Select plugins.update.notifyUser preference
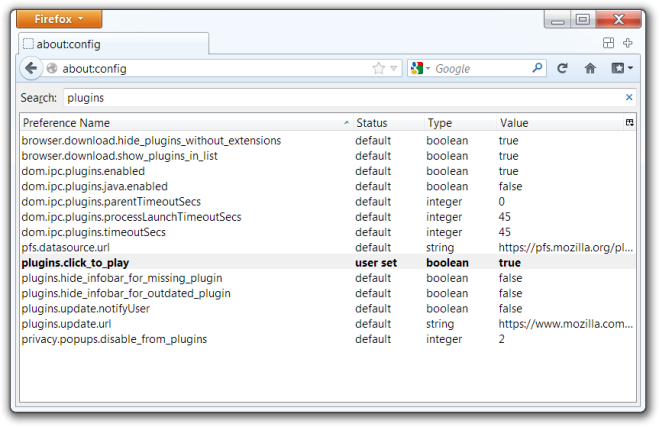 327,309
